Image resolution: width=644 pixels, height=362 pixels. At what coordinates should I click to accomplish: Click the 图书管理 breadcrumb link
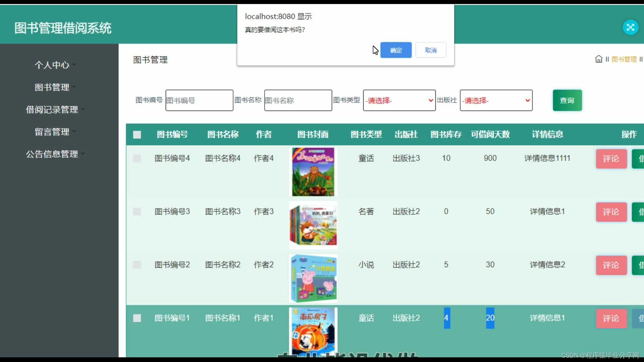(x=624, y=59)
